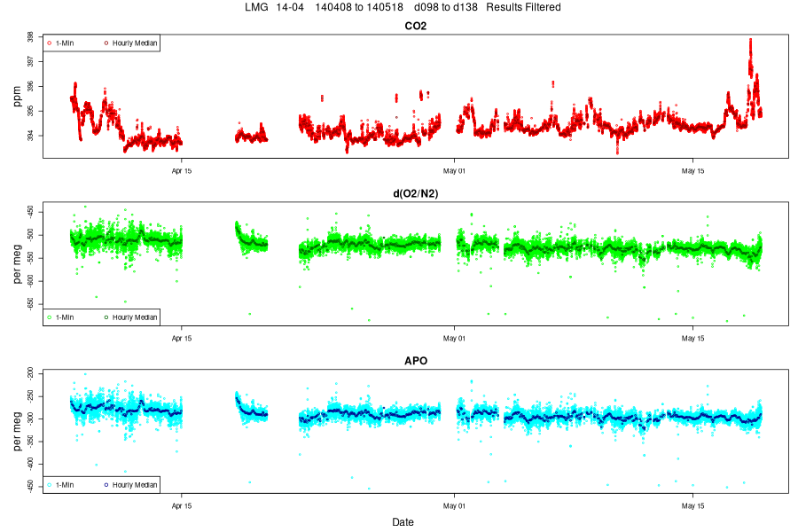Click 'Hourly Median' in the d(O2/N2) legend
The width and height of the screenshot is (798, 532).
point(135,317)
